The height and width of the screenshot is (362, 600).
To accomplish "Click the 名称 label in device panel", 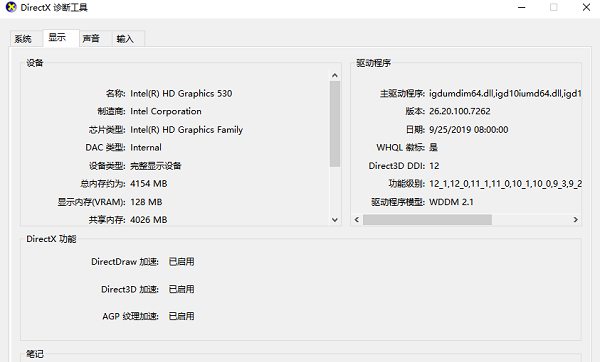I will (115, 94).
